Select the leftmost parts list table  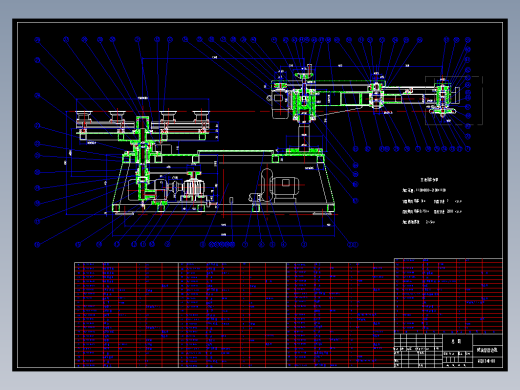126,315
